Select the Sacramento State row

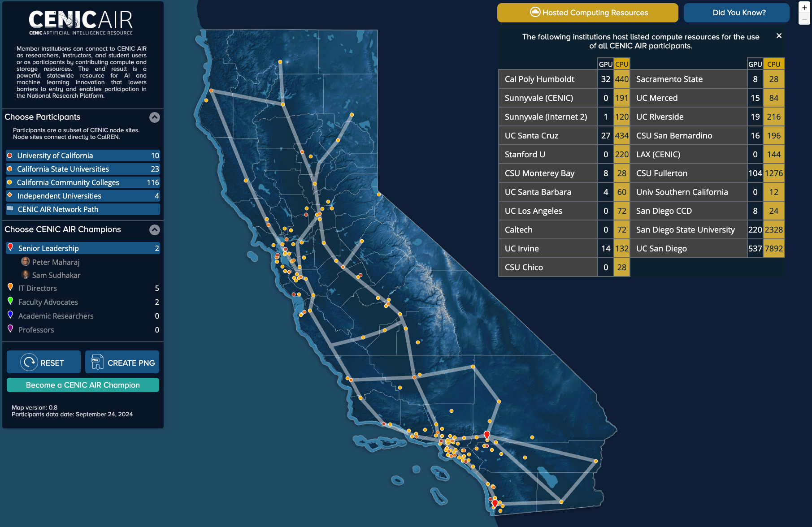[x=708, y=79]
